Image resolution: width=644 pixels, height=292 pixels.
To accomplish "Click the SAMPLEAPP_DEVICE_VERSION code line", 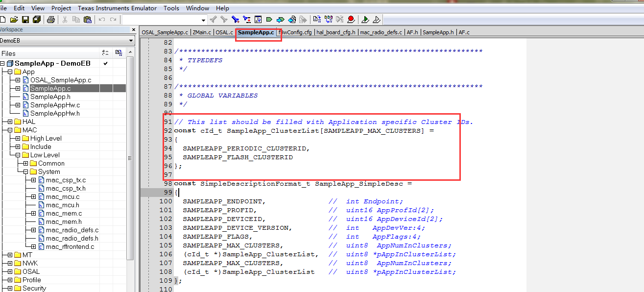I will (x=238, y=228).
